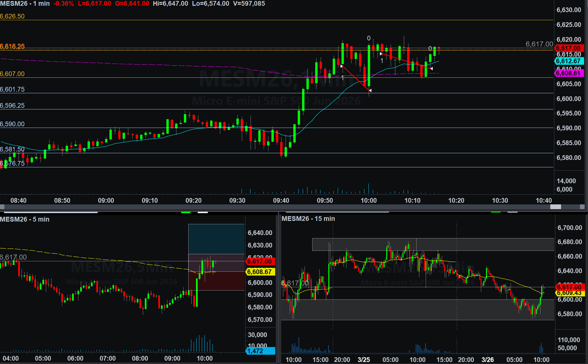Click the yellow 6,608.67 tag on 5 min chart
588x364 pixels.
point(260,272)
